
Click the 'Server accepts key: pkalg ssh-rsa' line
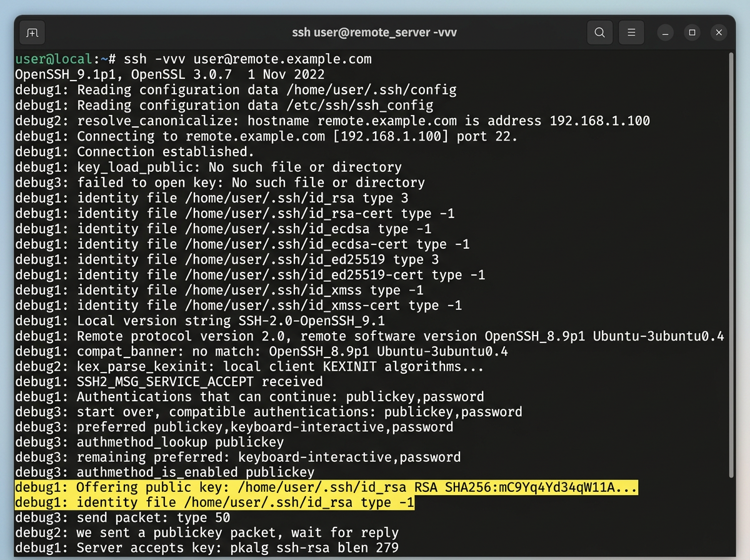point(208,549)
